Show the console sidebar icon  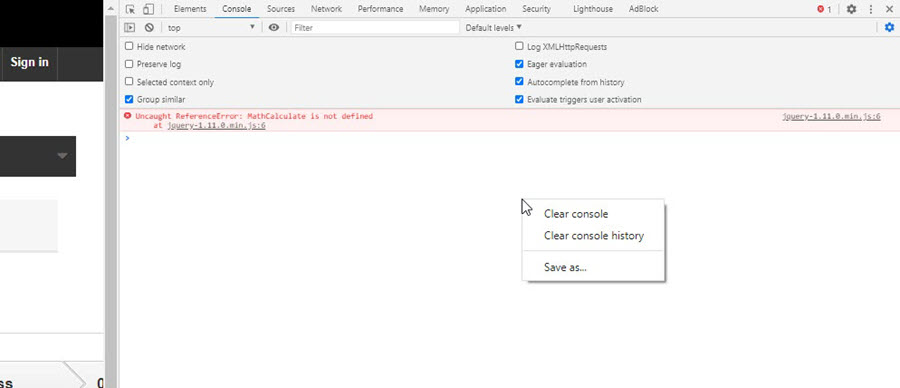tap(130, 27)
